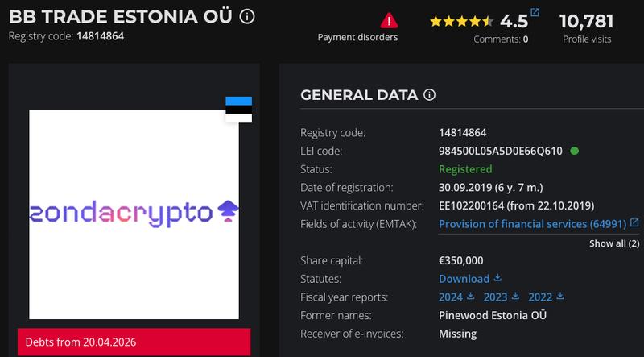Open the external link icon beside rating 4.5

(535, 12)
